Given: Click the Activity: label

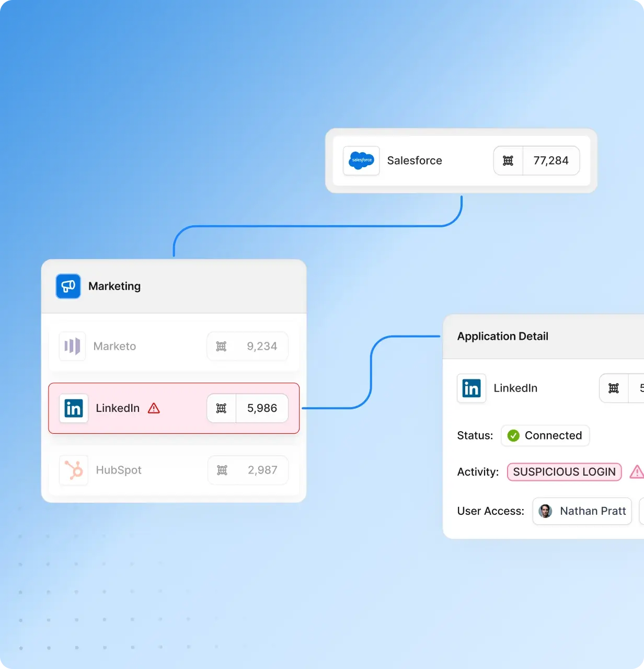Looking at the screenshot, I should pyautogui.click(x=478, y=471).
